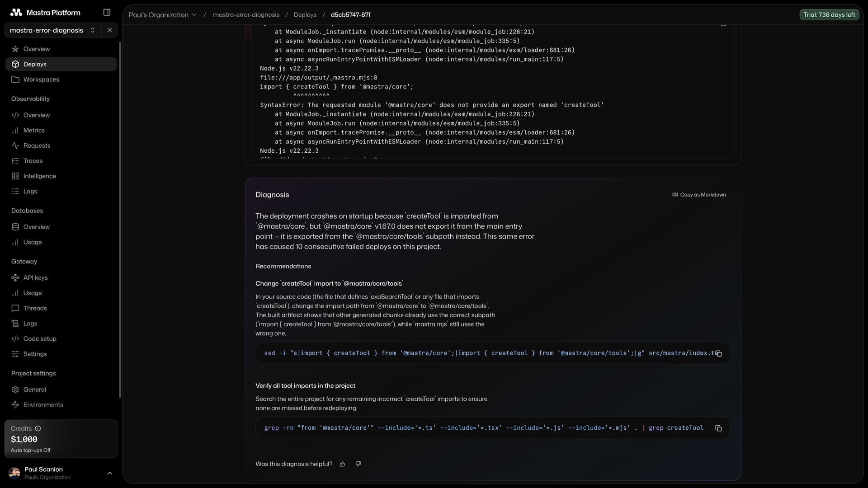The width and height of the screenshot is (868, 488).
Task: Expand the Paul Scanlon account menu chevron
Action: pos(110,473)
